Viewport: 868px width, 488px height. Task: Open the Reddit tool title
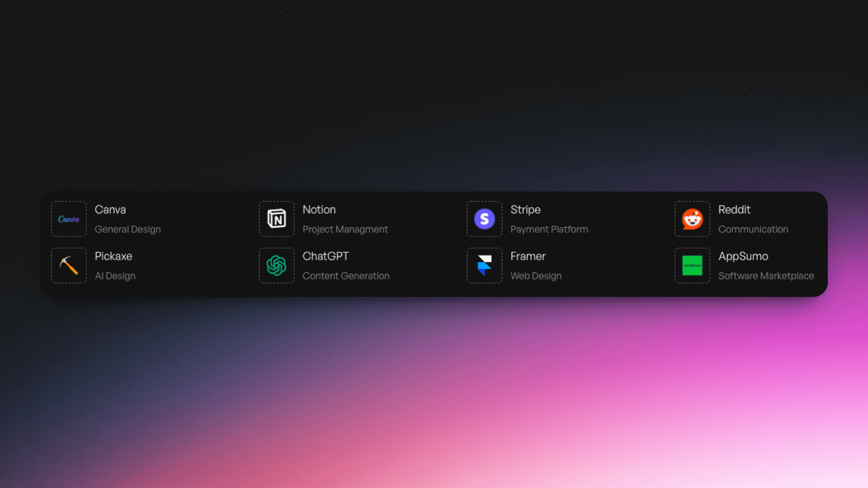click(734, 210)
